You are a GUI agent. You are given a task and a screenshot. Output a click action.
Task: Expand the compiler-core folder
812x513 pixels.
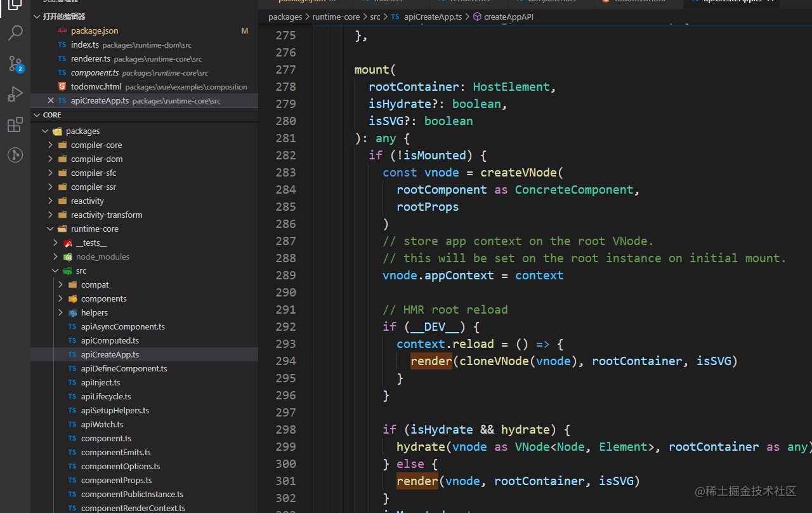50,145
